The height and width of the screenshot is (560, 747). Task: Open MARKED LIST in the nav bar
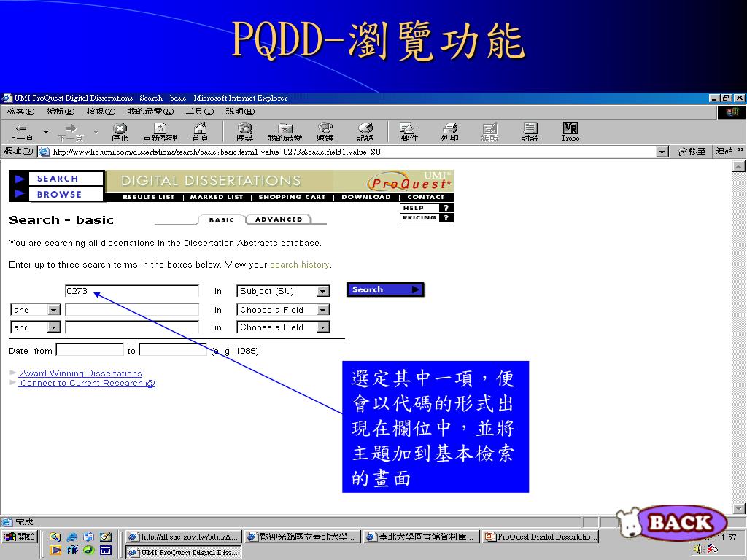[x=217, y=197]
